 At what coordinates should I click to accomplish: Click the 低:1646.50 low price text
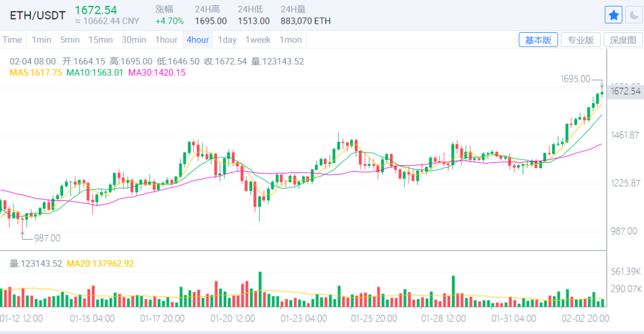pos(178,61)
